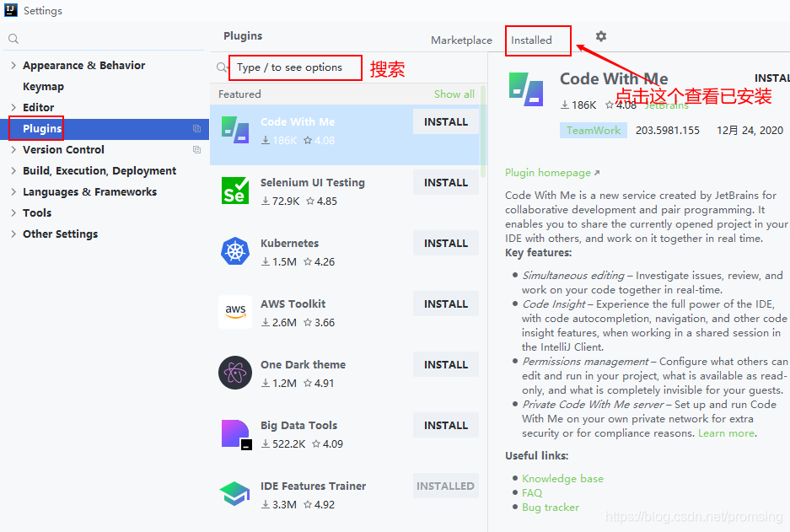Install the Selenium UI Testing plugin
The image size is (790, 532).
446,183
